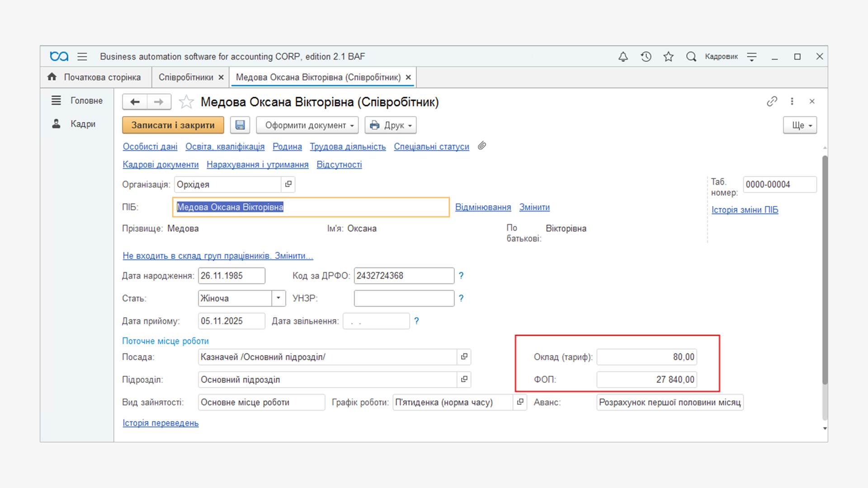Open the Посада position record
Screen dimensions: 868x488
tap(464, 357)
